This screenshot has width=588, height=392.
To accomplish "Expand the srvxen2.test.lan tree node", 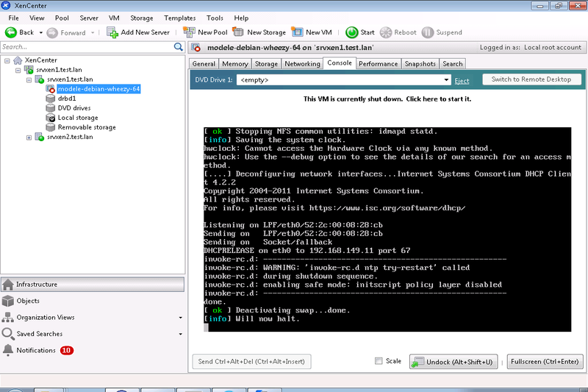I will (x=29, y=138).
